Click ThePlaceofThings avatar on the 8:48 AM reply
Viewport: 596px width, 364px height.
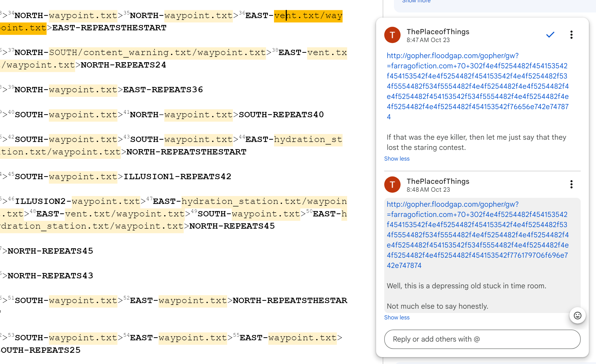point(392,185)
